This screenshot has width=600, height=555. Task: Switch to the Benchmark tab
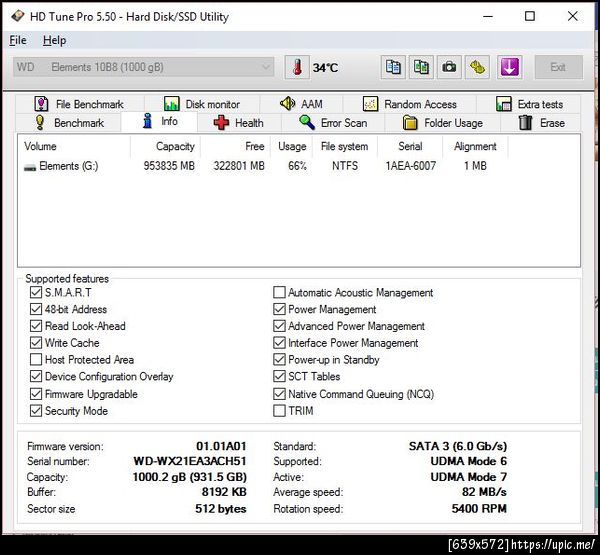69,123
